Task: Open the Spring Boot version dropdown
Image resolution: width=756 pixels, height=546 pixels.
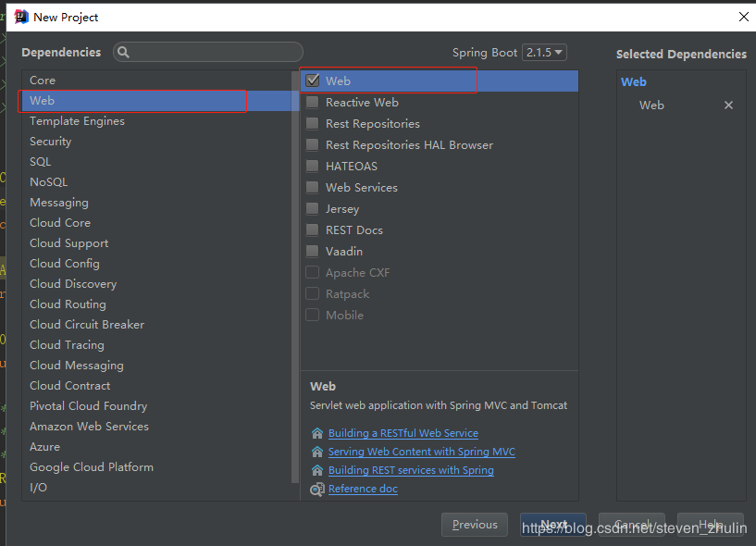Action: 544,52
